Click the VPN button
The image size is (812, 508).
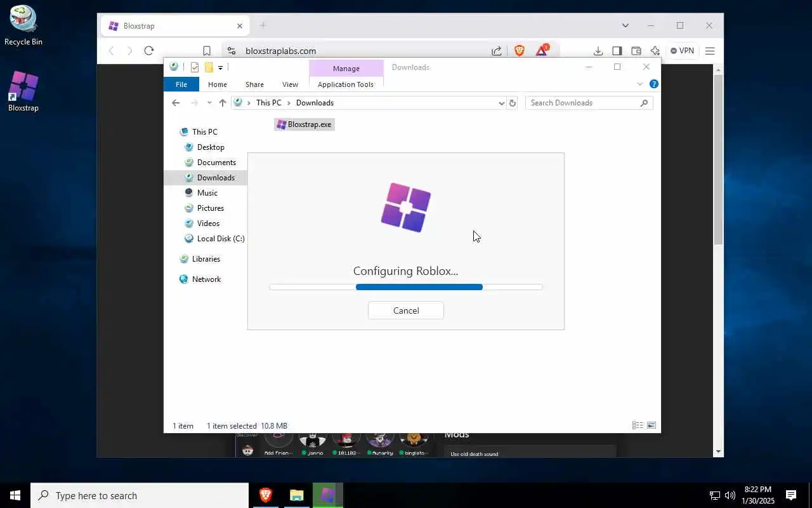pos(683,51)
